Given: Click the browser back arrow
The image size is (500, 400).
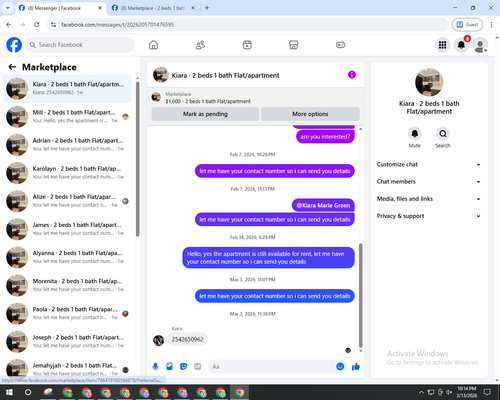Looking at the screenshot, I should click(x=9, y=24).
